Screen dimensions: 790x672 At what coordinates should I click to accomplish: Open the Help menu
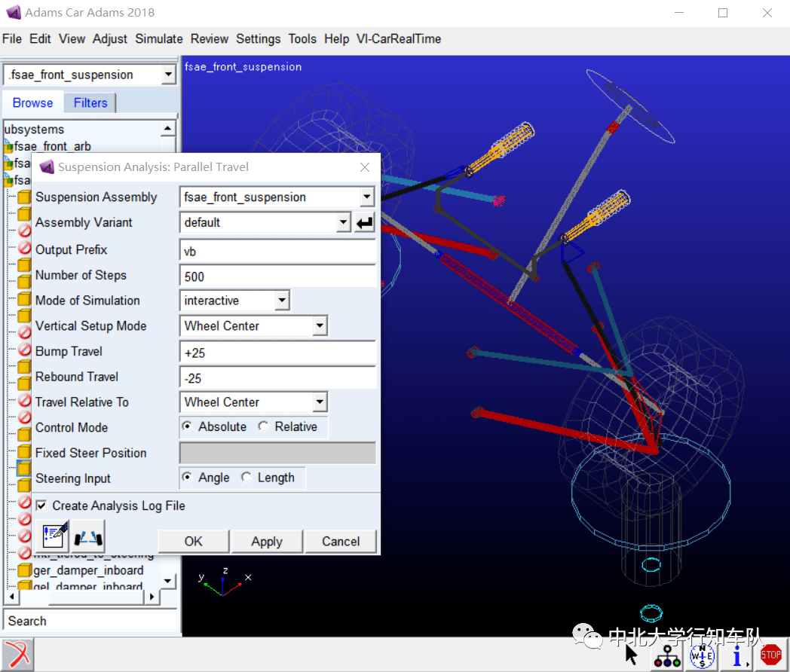[336, 38]
